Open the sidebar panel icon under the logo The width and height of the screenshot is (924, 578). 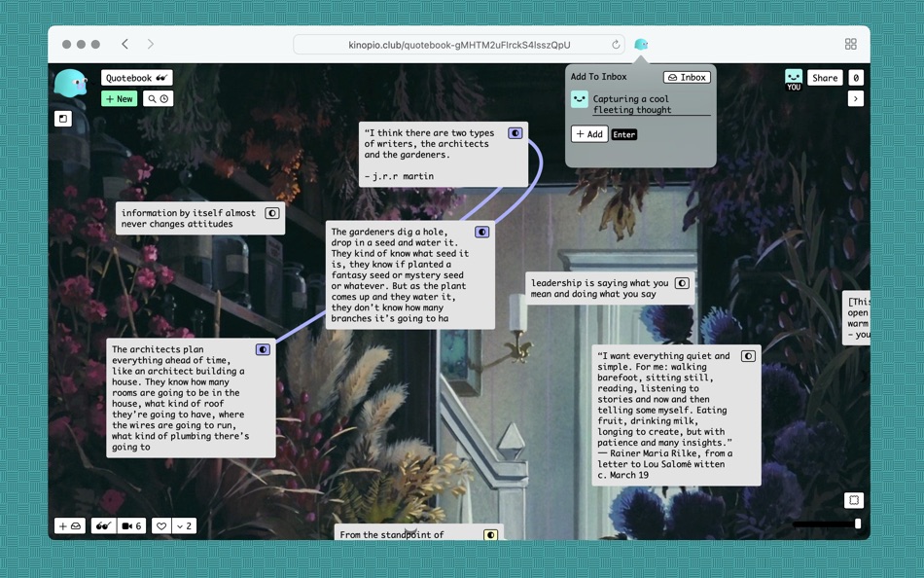point(63,119)
